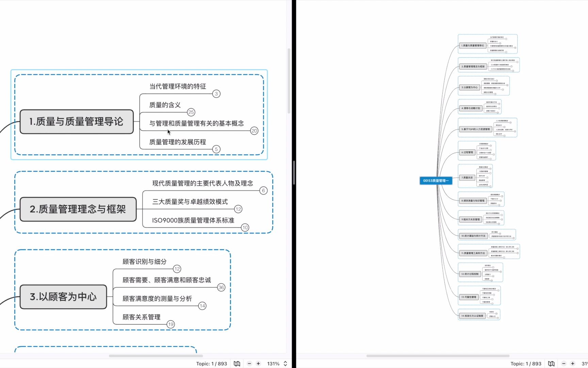Click the 与管理和质量管理有关的基本概念 subtopic
The height and width of the screenshot is (368, 588).
click(197, 123)
